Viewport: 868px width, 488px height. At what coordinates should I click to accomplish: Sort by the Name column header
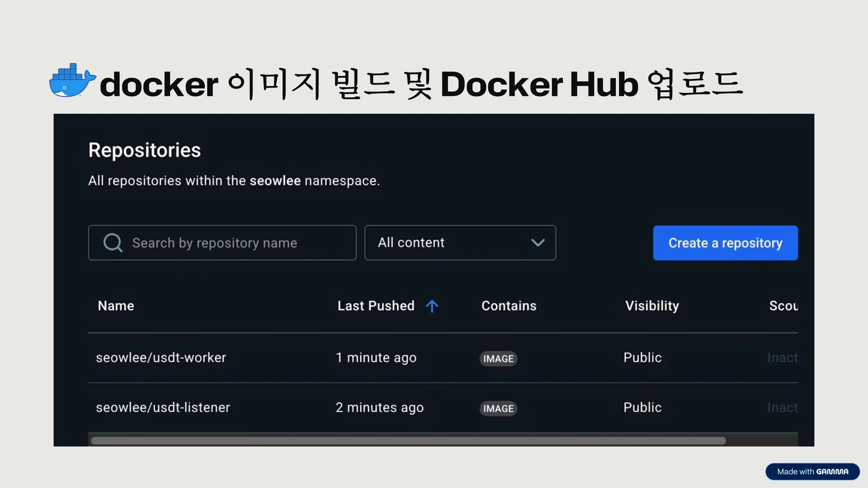tap(116, 306)
